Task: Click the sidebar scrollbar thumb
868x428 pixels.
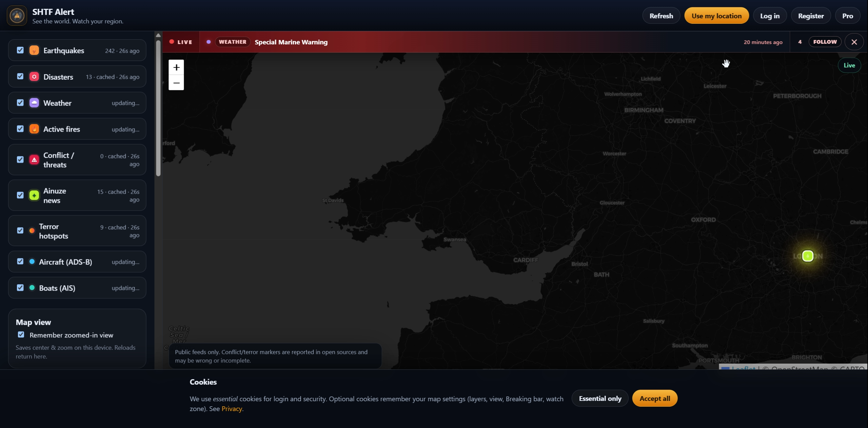Action: [158, 109]
